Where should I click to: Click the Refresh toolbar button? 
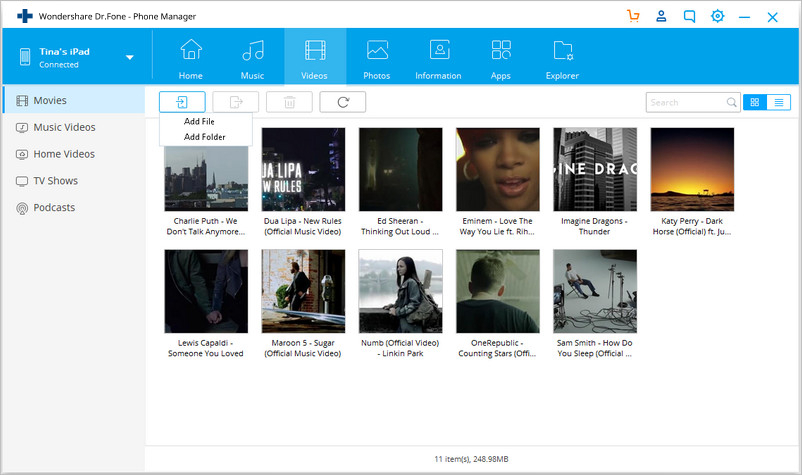[x=343, y=102]
